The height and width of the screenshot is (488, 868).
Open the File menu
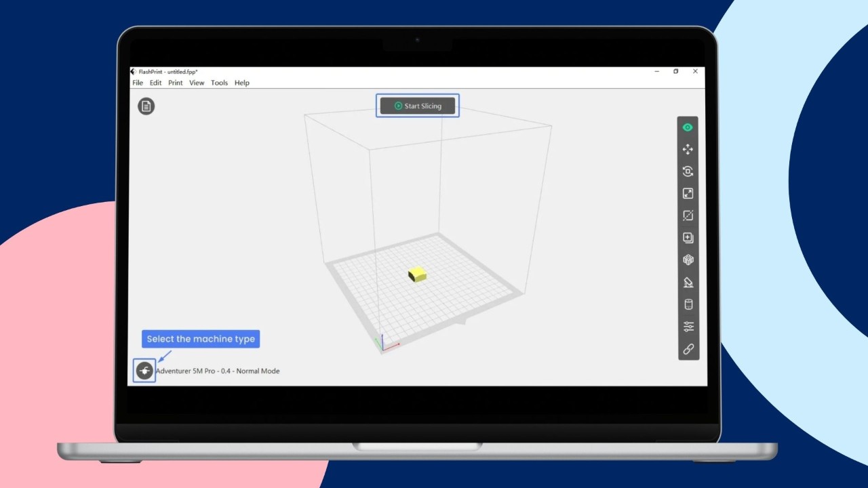138,83
